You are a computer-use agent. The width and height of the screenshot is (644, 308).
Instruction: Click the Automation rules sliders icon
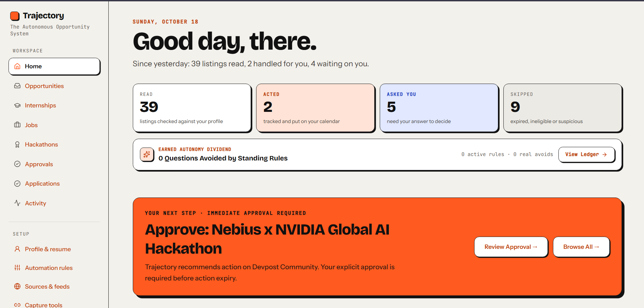[x=17, y=268]
